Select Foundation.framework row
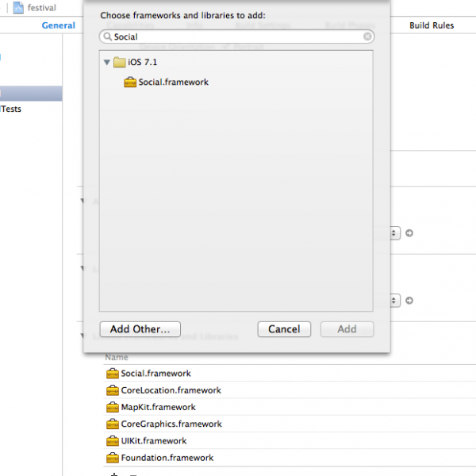The height and width of the screenshot is (476, 476). [x=290, y=458]
